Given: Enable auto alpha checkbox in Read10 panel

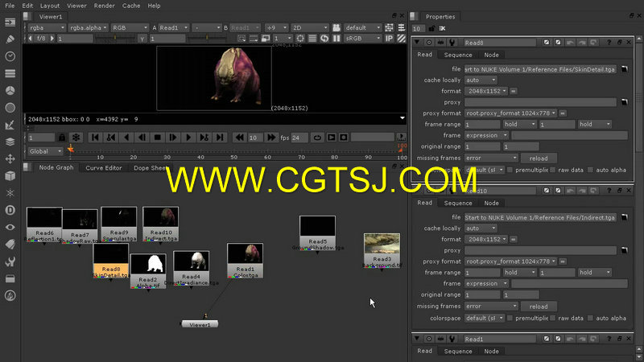Looking at the screenshot, I should 591,318.
